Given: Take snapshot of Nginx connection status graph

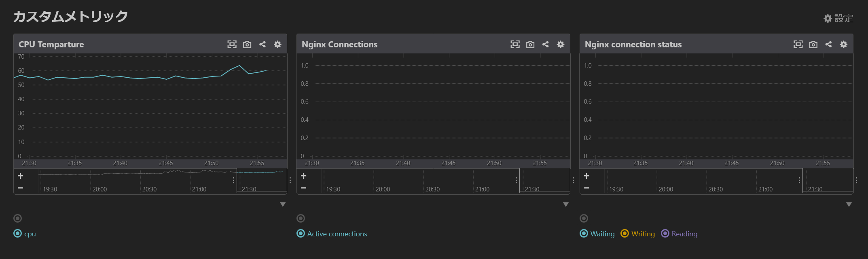Looking at the screenshot, I should [x=813, y=45].
